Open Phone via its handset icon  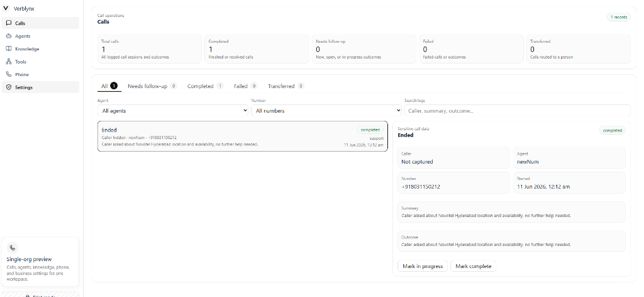click(9, 74)
